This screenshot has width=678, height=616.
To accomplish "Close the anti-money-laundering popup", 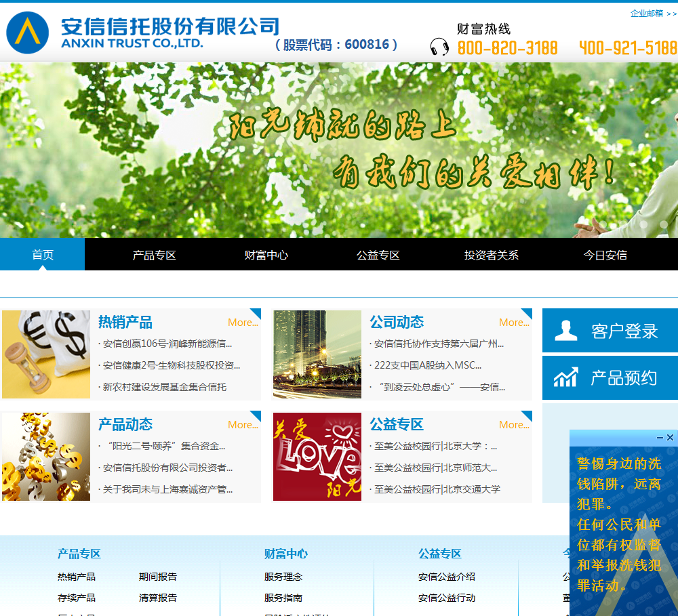I will pos(670,438).
